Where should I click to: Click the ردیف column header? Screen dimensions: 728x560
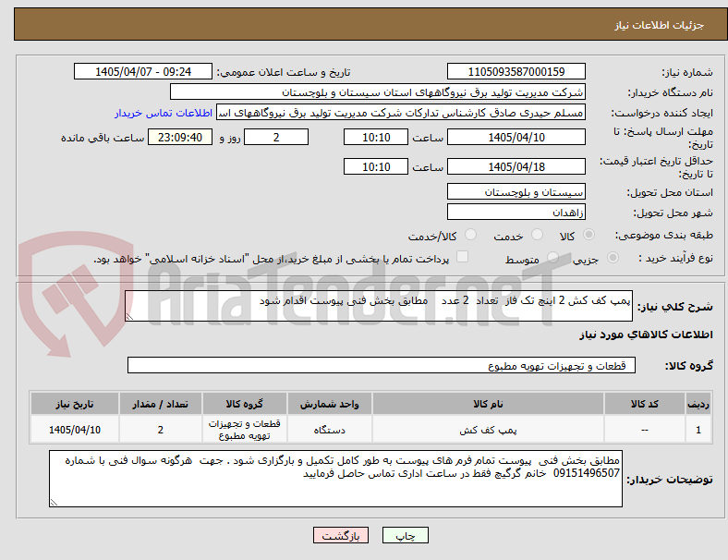click(698, 404)
